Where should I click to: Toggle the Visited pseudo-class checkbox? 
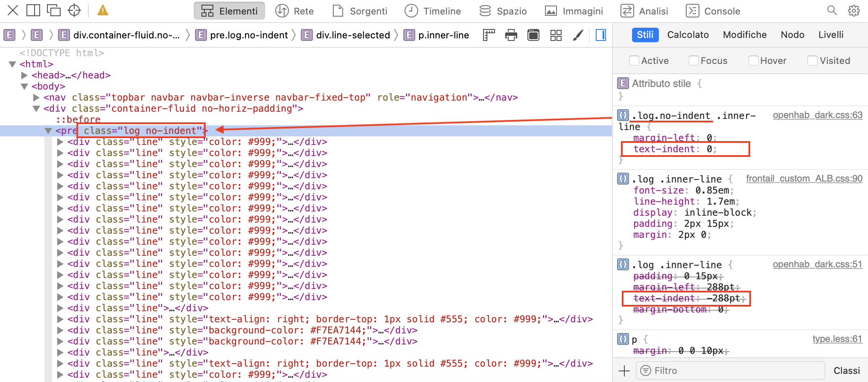pos(813,61)
